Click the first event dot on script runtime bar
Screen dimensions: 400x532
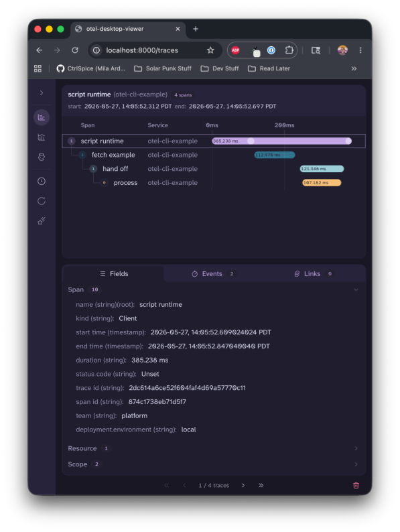(x=251, y=141)
